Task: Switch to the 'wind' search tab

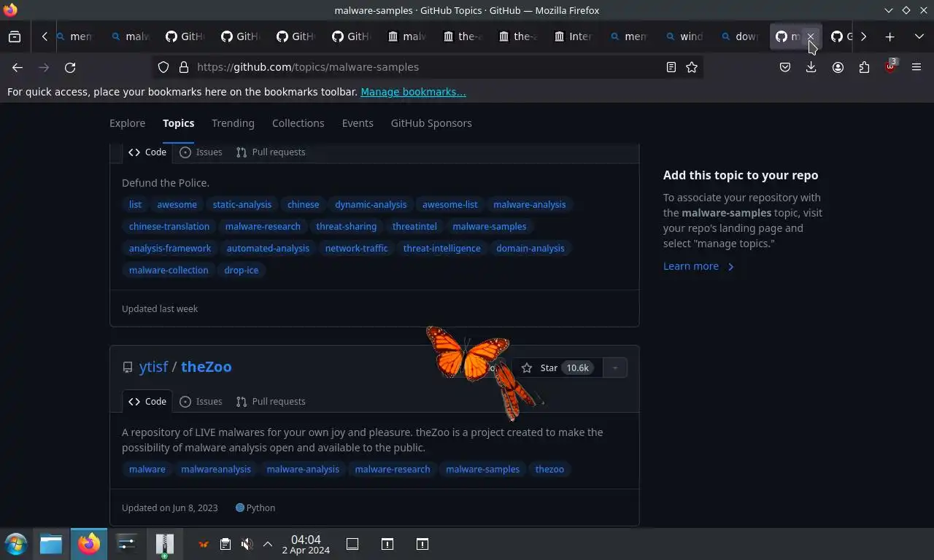Action: pos(686,36)
